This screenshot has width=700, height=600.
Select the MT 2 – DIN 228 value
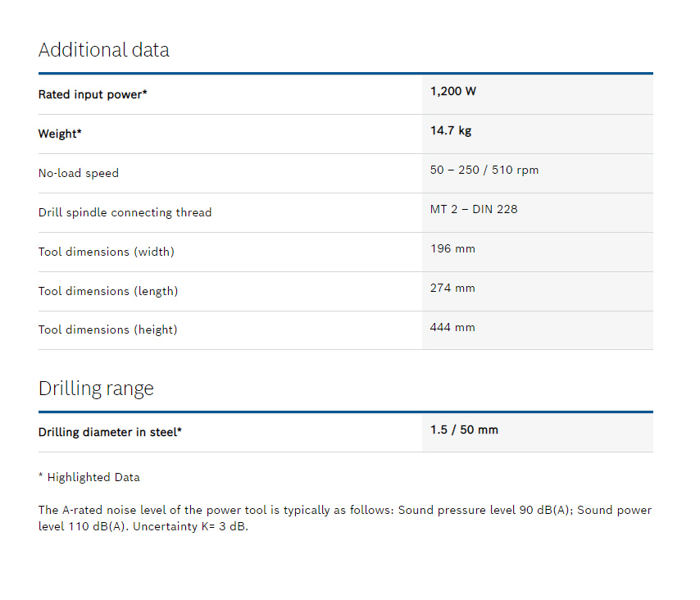point(473,209)
